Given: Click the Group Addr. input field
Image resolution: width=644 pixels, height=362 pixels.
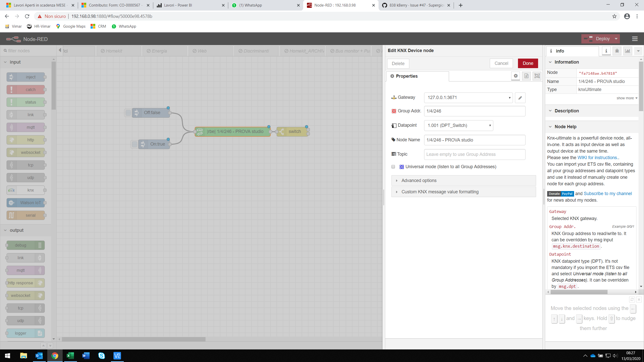Looking at the screenshot, I should tap(475, 111).
